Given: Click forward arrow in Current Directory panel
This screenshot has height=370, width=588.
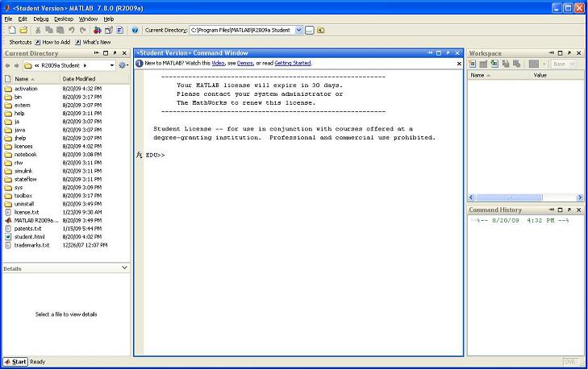Looking at the screenshot, I should click(16, 65).
